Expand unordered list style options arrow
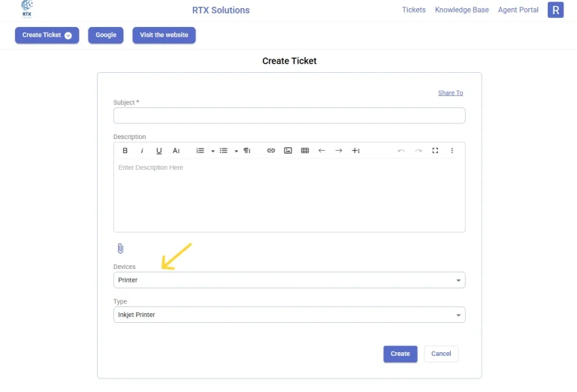The image size is (577, 392). click(x=236, y=151)
